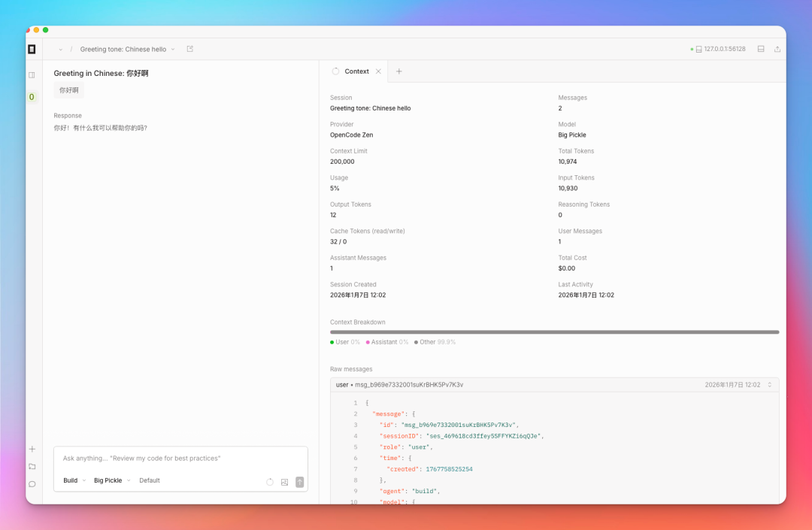Close the Context tab
Image resolution: width=812 pixels, height=530 pixels.
point(378,71)
